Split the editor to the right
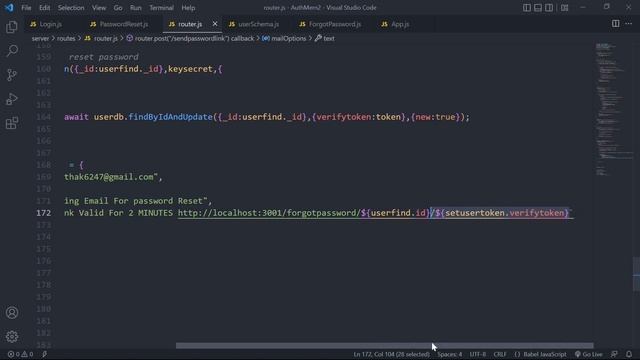Screen dimensions: 640x360 click(616, 24)
